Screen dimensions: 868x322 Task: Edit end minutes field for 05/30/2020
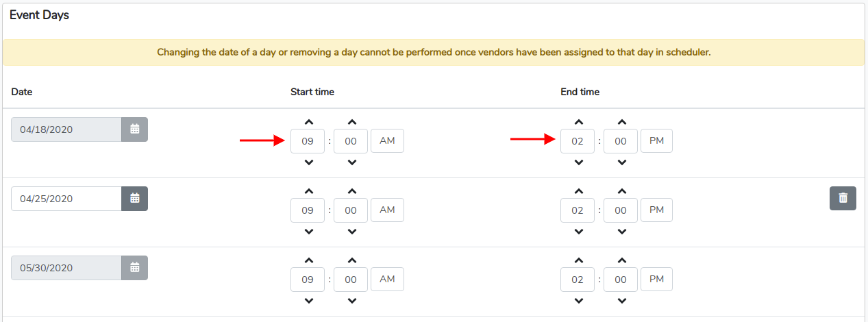(621, 280)
